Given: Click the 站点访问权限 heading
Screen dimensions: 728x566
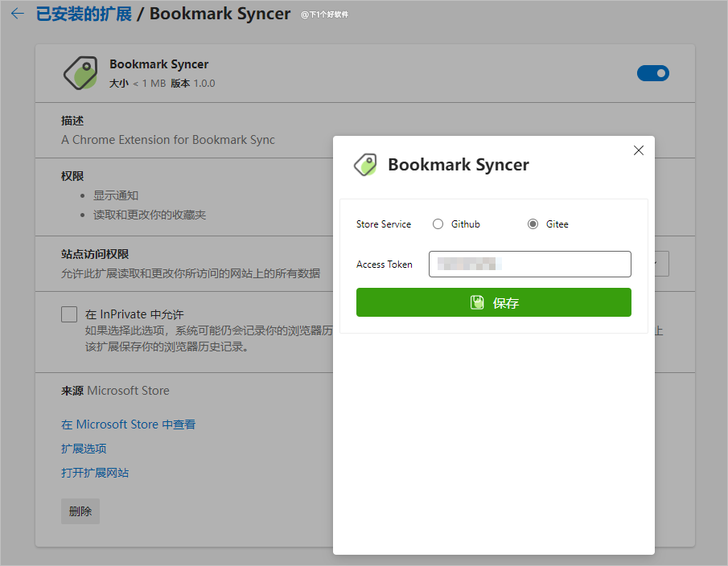Looking at the screenshot, I should pyautogui.click(x=95, y=254).
